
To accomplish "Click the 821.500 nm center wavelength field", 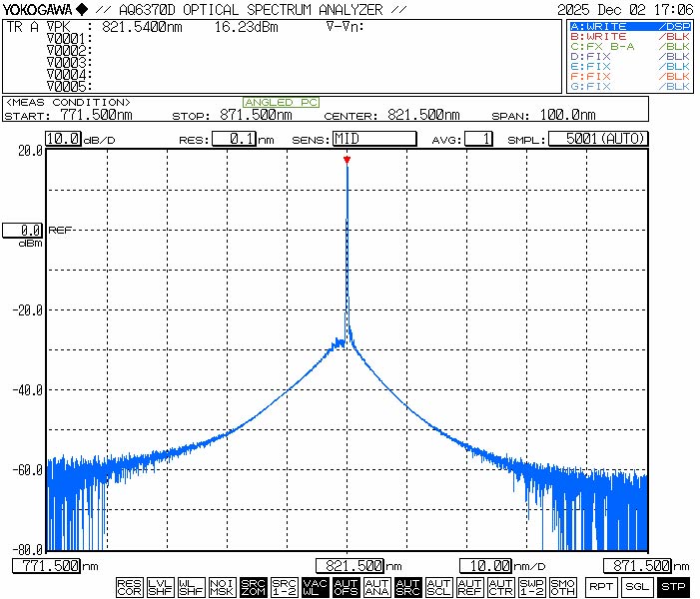I will (x=350, y=566).
